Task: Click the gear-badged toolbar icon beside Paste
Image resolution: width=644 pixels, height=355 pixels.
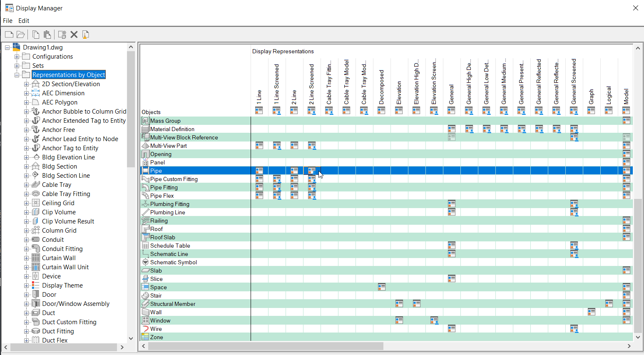Action: coord(62,35)
